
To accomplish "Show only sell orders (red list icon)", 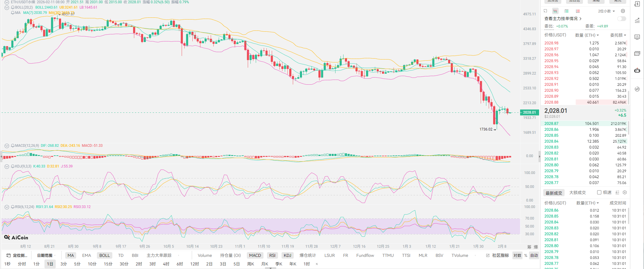I will point(578,11).
